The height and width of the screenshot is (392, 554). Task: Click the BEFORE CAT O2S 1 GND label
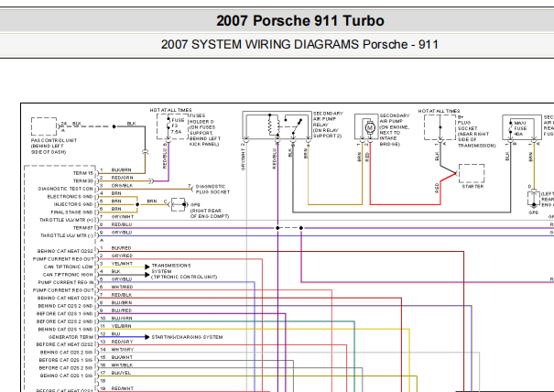pyautogui.click(x=65, y=313)
